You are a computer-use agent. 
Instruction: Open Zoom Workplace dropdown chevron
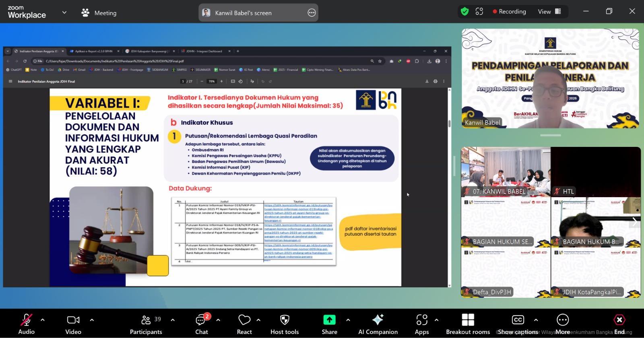click(x=64, y=12)
